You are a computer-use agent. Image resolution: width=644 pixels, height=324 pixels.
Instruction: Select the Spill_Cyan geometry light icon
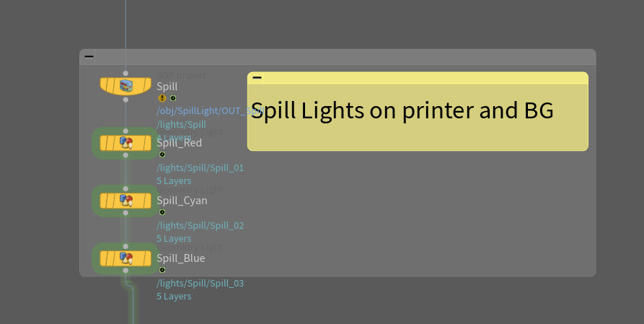pyautogui.click(x=125, y=200)
